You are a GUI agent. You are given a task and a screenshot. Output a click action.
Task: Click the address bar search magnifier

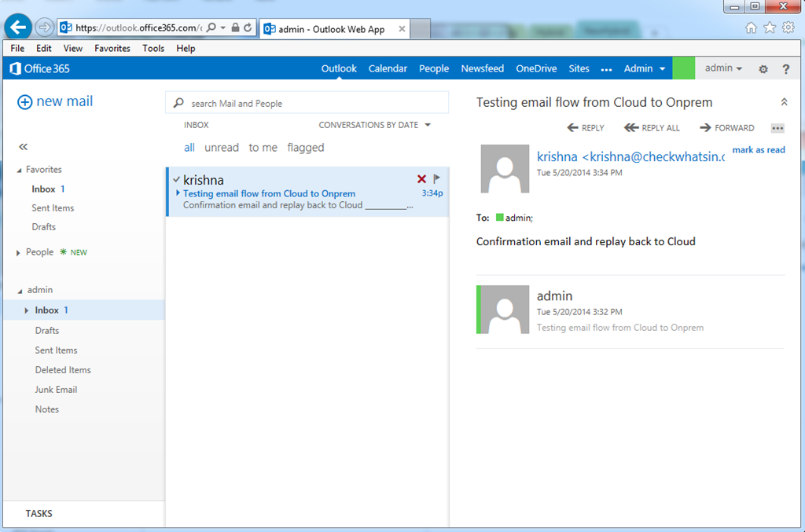tap(211, 28)
